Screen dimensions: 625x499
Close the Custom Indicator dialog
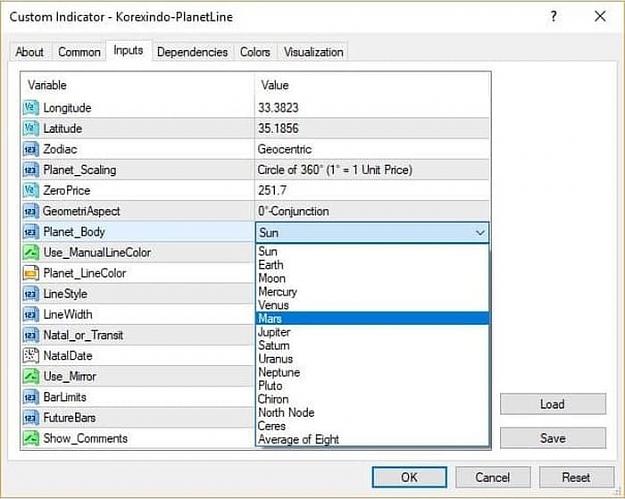coord(600,16)
